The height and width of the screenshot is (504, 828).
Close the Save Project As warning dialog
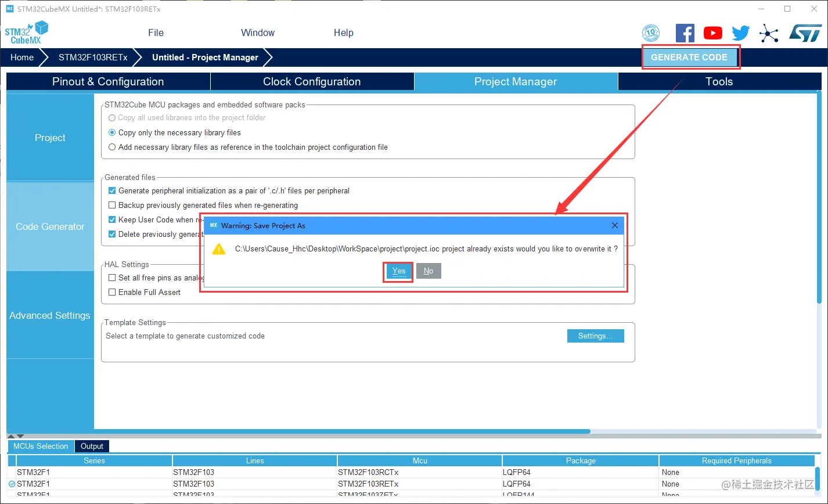[x=615, y=225]
